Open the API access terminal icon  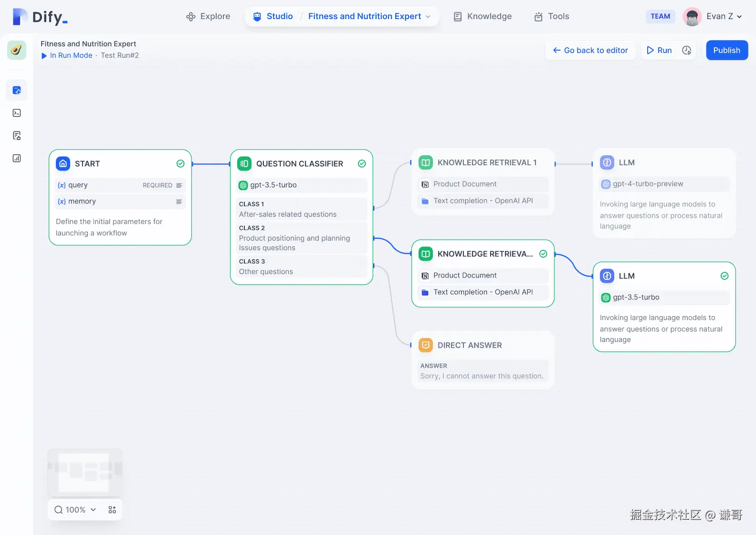pos(17,113)
